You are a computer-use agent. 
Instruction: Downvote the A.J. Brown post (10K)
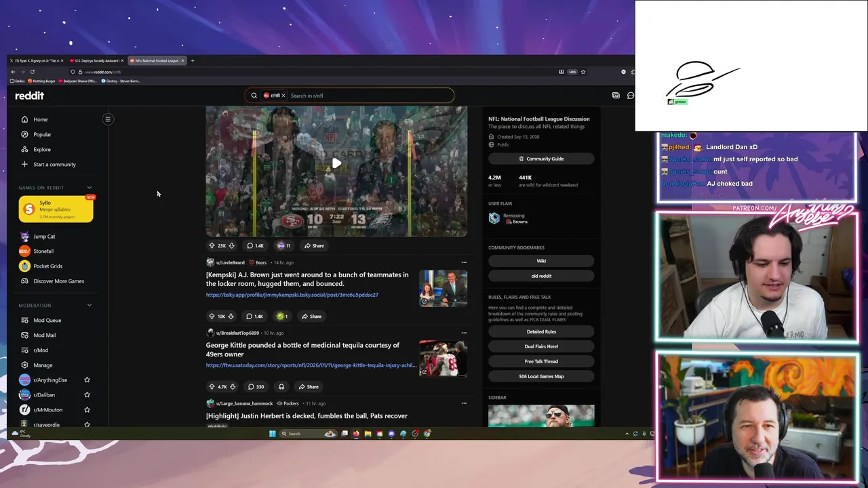click(231, 316)
